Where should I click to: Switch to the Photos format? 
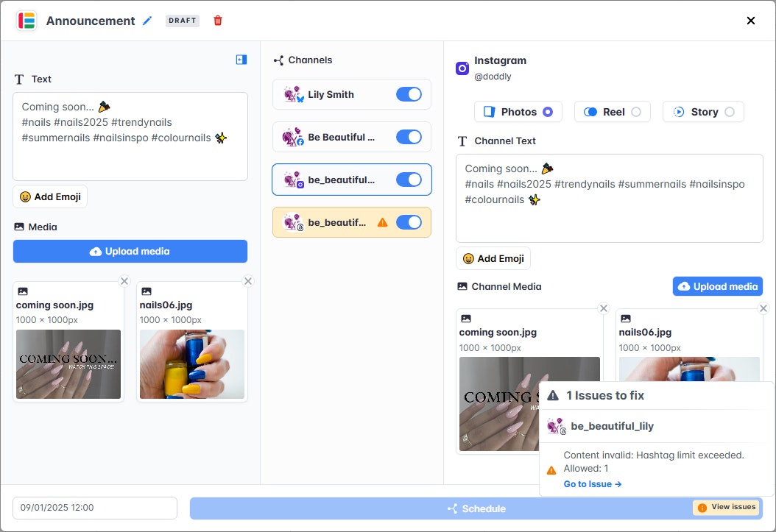[x=518, y=111]
